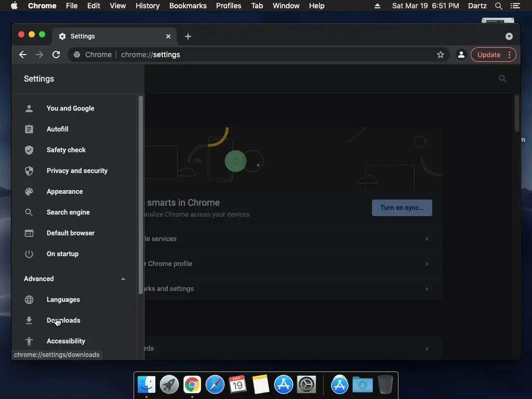This screenshot has height=399, width=532.
Task: Click the search settings magnifier icon
Action: click(502, 79)
